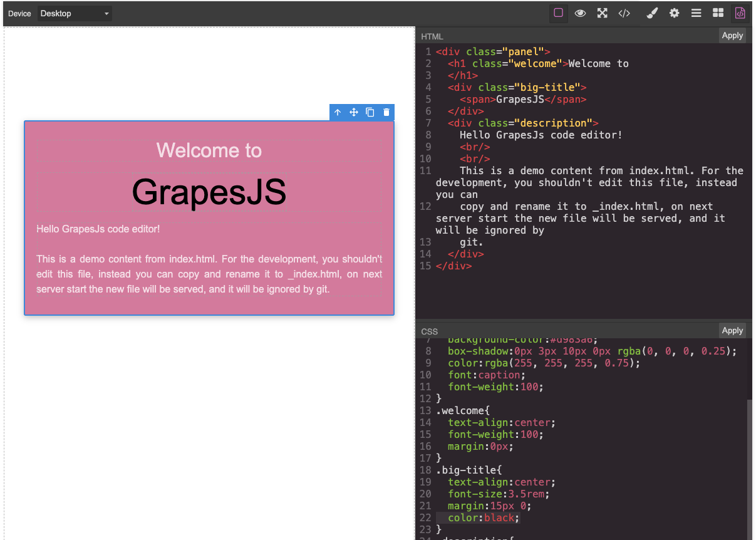Screen dimensions: 756x540
Task: Open the layer manager lines icon
Action: click(x=696, y=13)
